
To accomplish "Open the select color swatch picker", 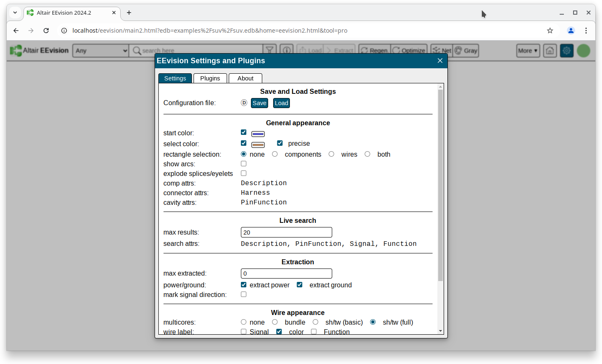I will pyautogui.click(x=258, y=145).
